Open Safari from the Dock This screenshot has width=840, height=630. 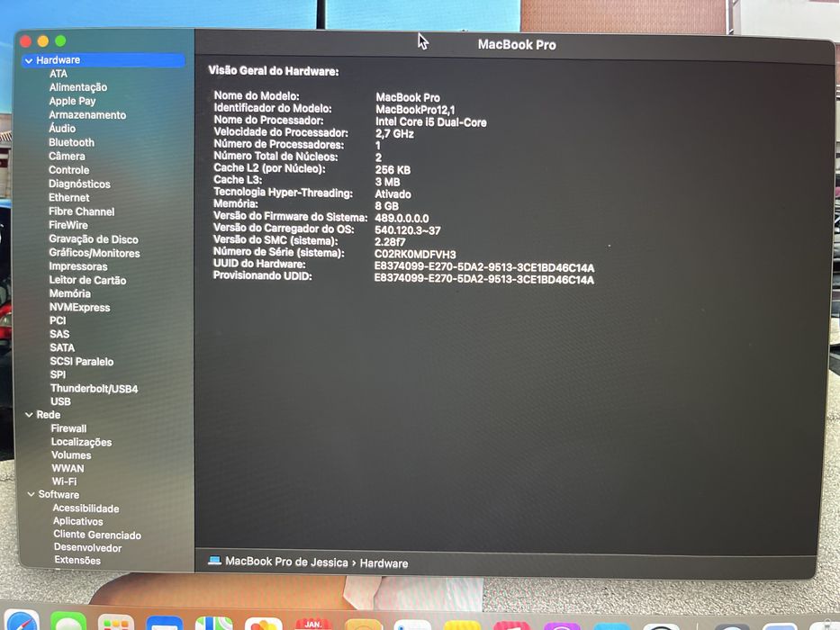tap(21, 621)
